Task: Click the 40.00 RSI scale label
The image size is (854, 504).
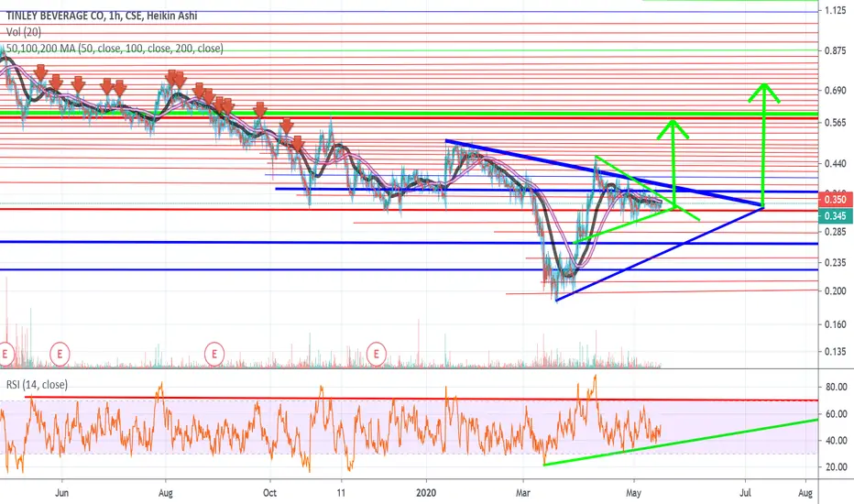Action: click(x=836, y=440)
